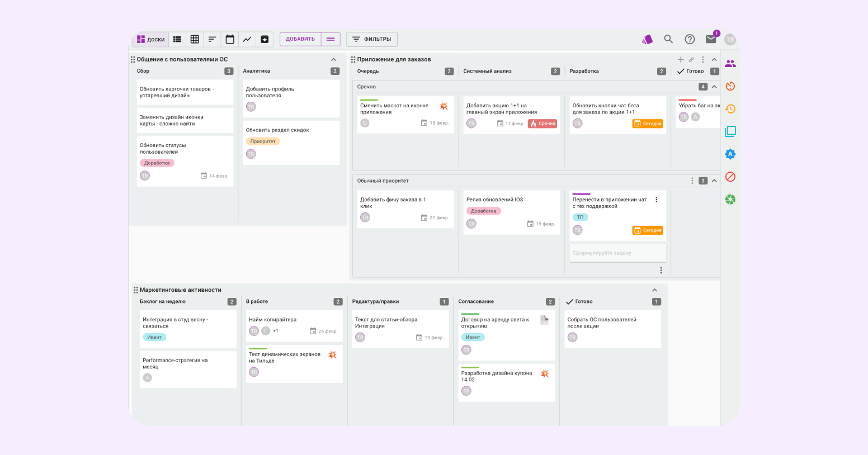Click the 18 февр. date on Сменить маскот card
This screenshot has height=455, width=868.
(x=435, y=123)
